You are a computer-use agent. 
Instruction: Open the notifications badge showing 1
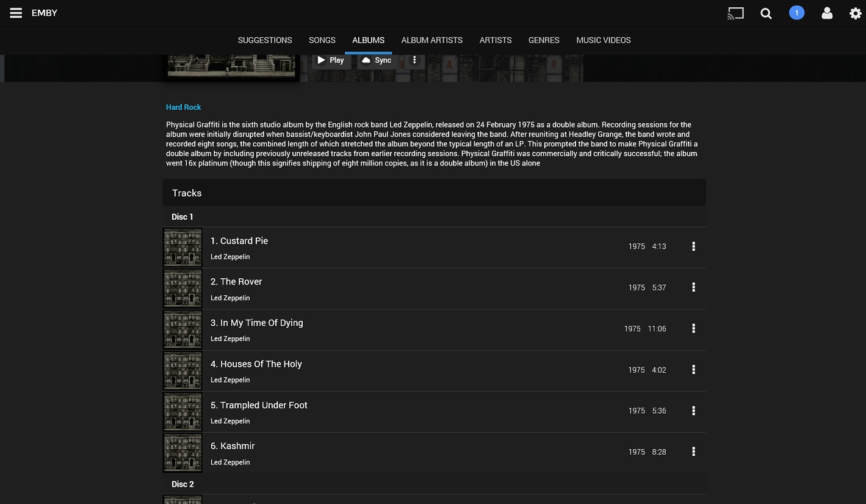(796, 13)
